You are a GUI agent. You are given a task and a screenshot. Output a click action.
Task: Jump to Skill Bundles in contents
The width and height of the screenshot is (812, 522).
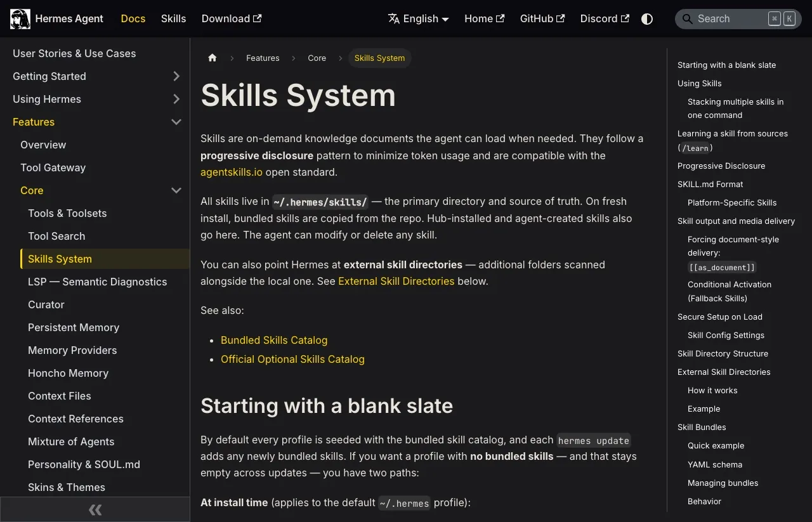(702, 427)
